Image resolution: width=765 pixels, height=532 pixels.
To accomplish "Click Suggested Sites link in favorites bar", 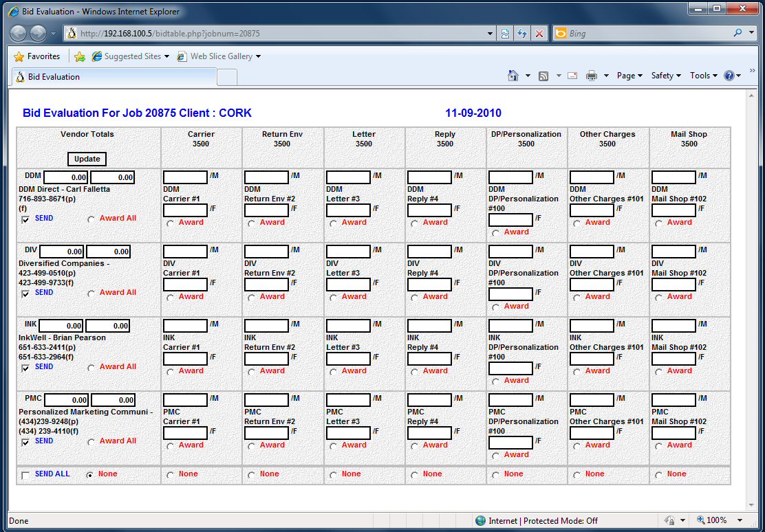I will coord(132,56).
